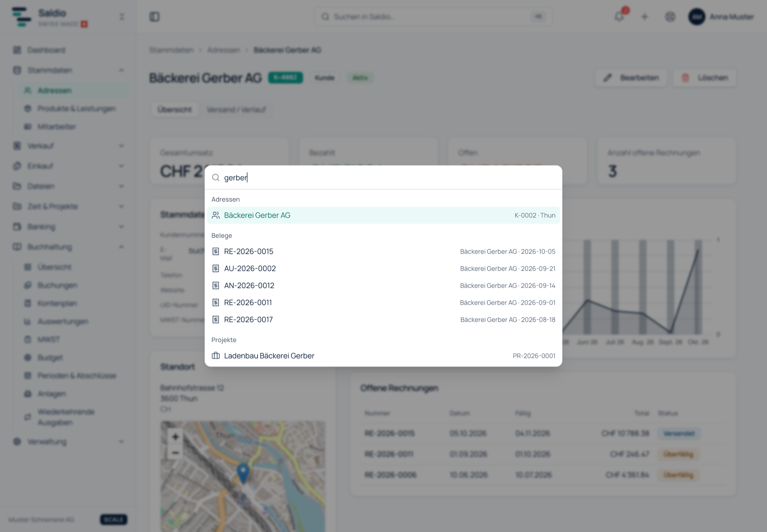Switch to Versand / Verlauf tab
767x532 pixels.
tap(236, 110)
